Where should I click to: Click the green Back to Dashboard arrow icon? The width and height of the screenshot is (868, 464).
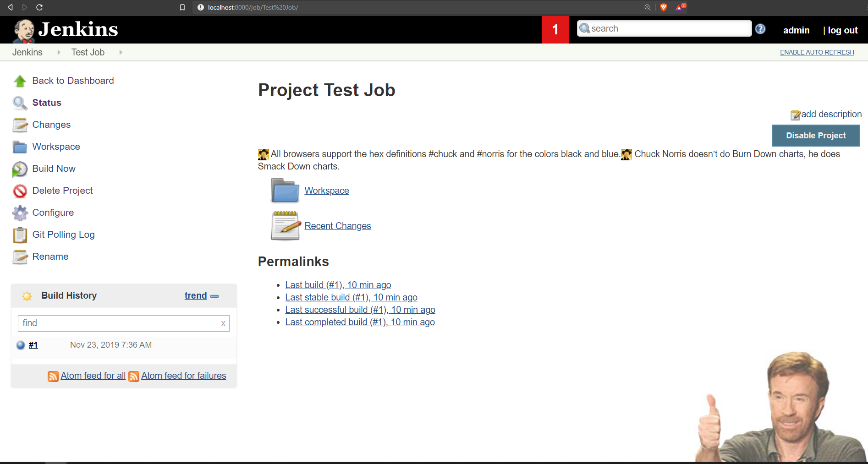[20, 81]
